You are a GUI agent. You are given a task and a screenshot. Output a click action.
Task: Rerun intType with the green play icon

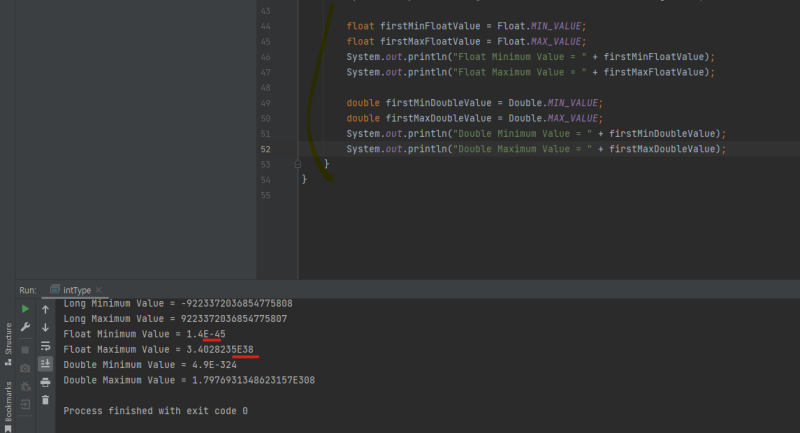pyautogui.click(x=25, y=309)
